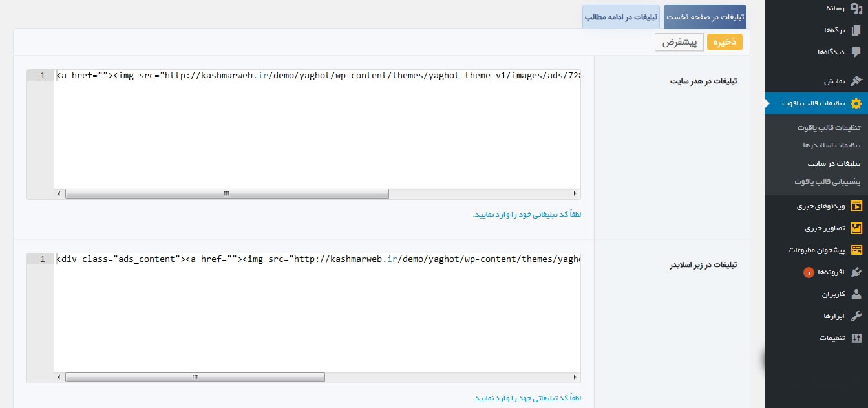The height and width of the screenshot is (408, 868).
Task: Click inside the header ads code editor
Action: 317,129
